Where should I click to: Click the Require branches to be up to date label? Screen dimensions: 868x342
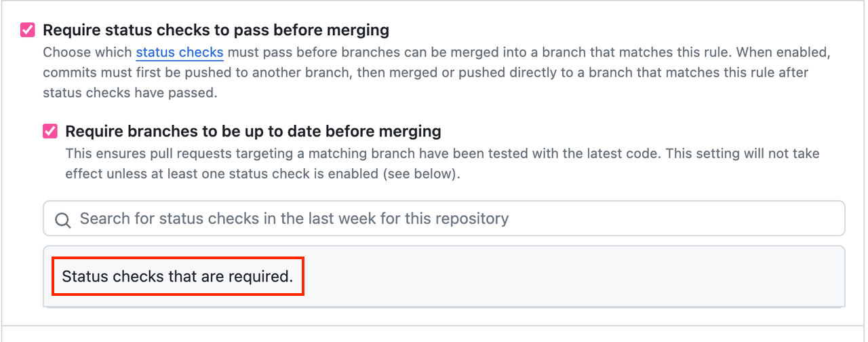253,131
